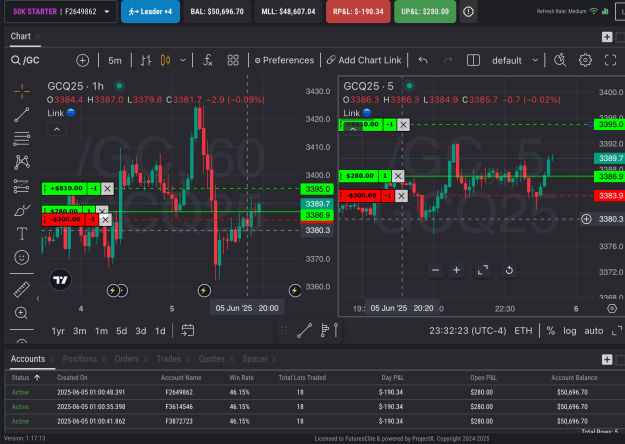Image resolution: width=625 pixels, height=444 pixels.
Task: Open the Fibonacci retracement tools
Action: click(22, 139)
